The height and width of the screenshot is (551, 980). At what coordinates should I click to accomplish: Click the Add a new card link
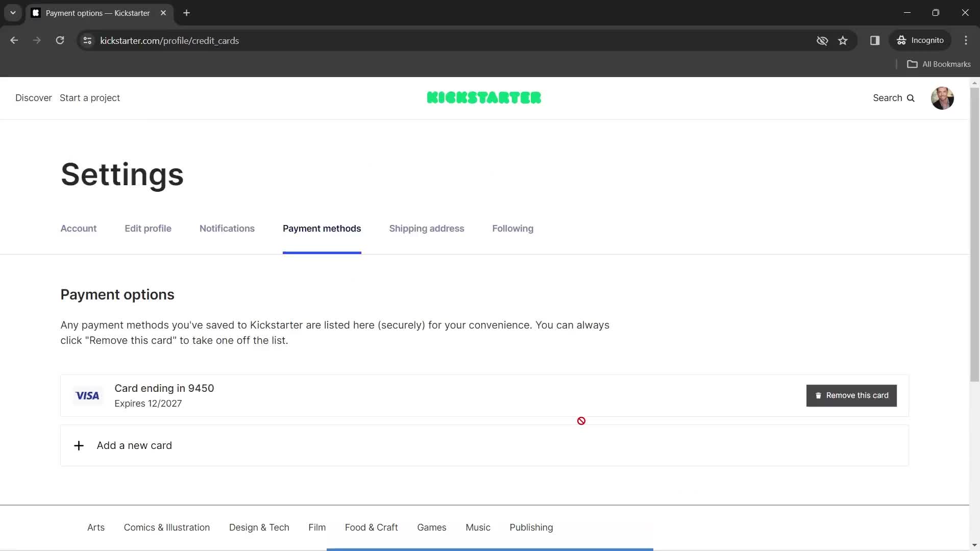point(134,445)
